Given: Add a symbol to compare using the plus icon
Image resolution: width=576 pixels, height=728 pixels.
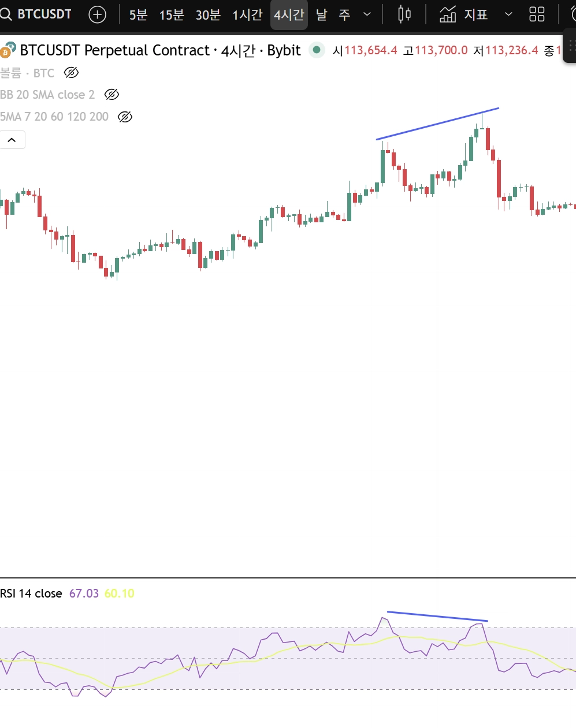Looking at the screenshot, I should pyautogui.click(x=98, y=14).
